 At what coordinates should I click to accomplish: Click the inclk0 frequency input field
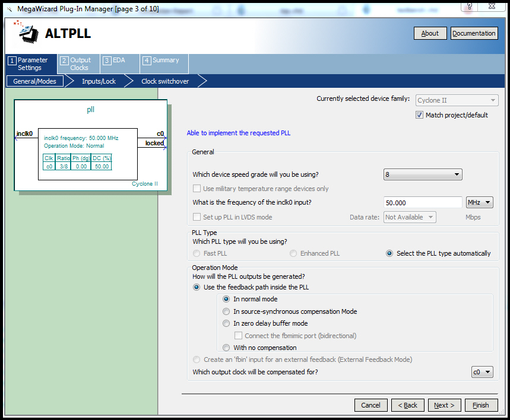tap(423, 202)
